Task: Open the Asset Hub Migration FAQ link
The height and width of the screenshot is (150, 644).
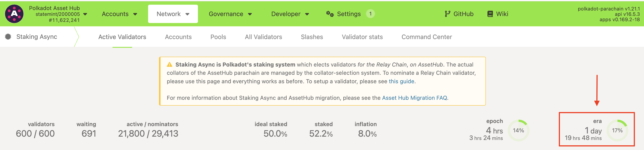Action: point(414,98)
